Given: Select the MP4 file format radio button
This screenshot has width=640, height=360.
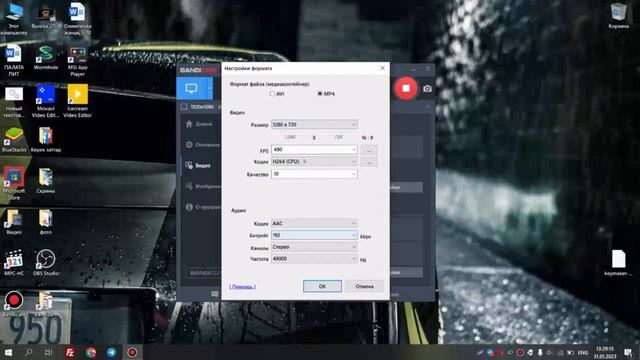Looking at the screenshot, I should point(320,93).
